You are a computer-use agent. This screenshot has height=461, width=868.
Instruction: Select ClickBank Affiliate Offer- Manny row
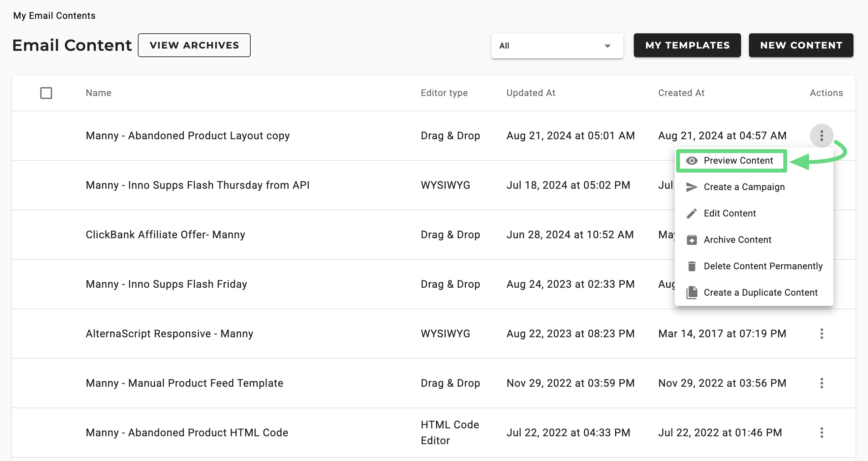[x=166, y=235]
